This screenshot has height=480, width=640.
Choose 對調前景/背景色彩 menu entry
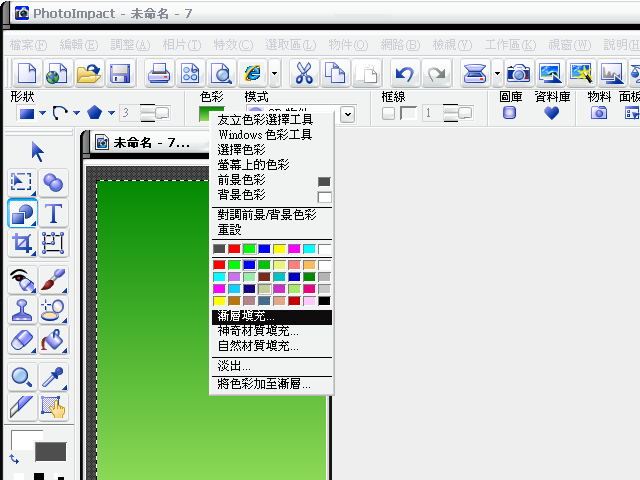coord(272,215)
